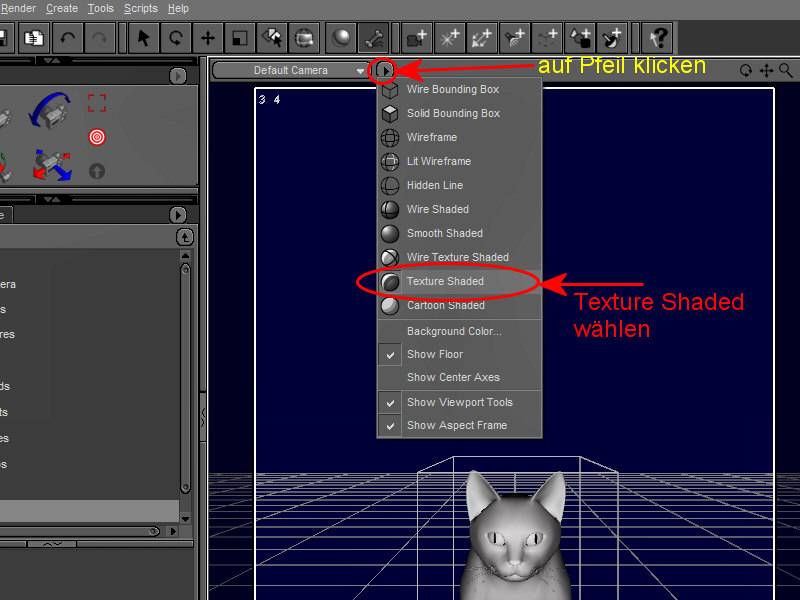Open the Default Camera dropdown
800x600 pixels.
[291, 70]
